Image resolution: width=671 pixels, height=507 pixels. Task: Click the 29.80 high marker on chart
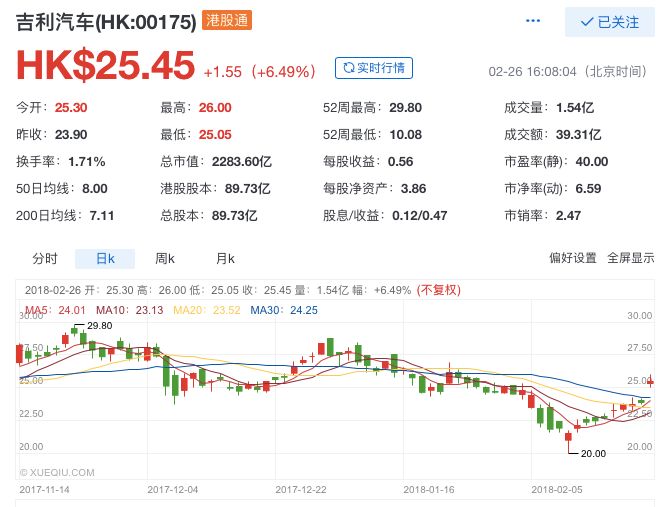[100, 326]
